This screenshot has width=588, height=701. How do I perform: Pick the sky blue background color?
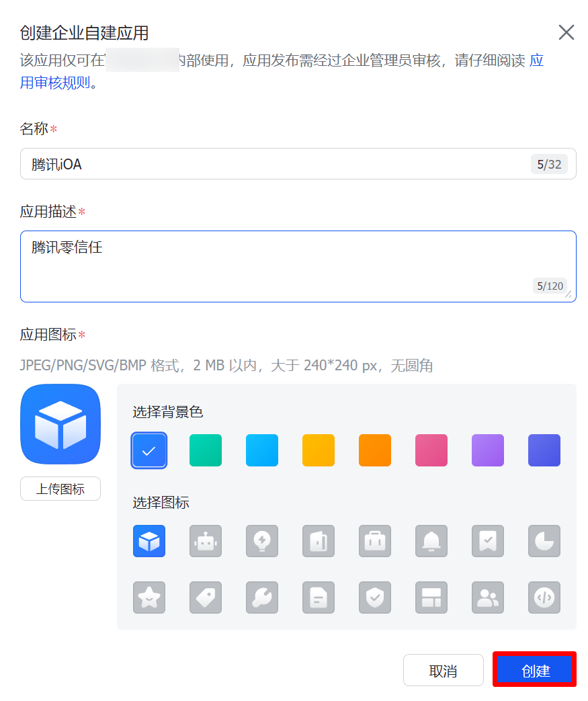point(262,450)
